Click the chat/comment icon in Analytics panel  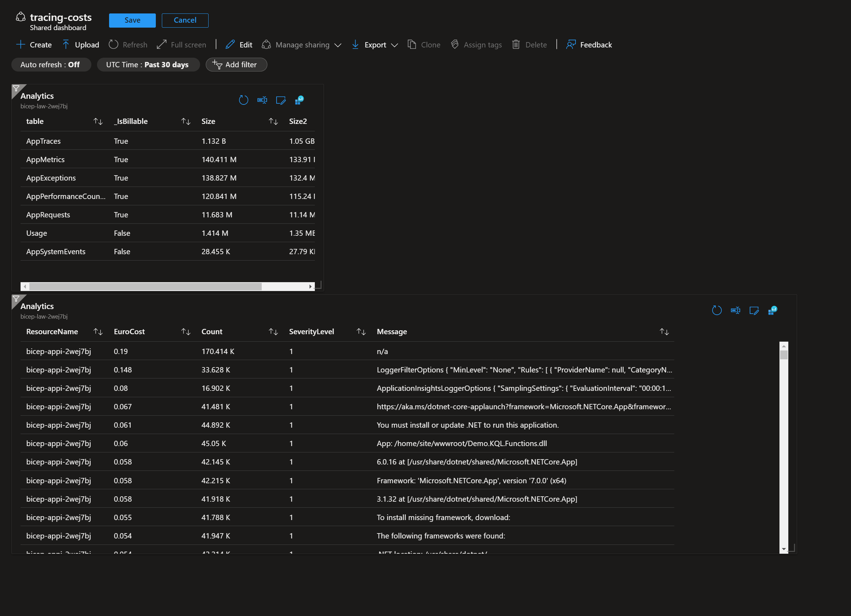(x=281, y=100)
